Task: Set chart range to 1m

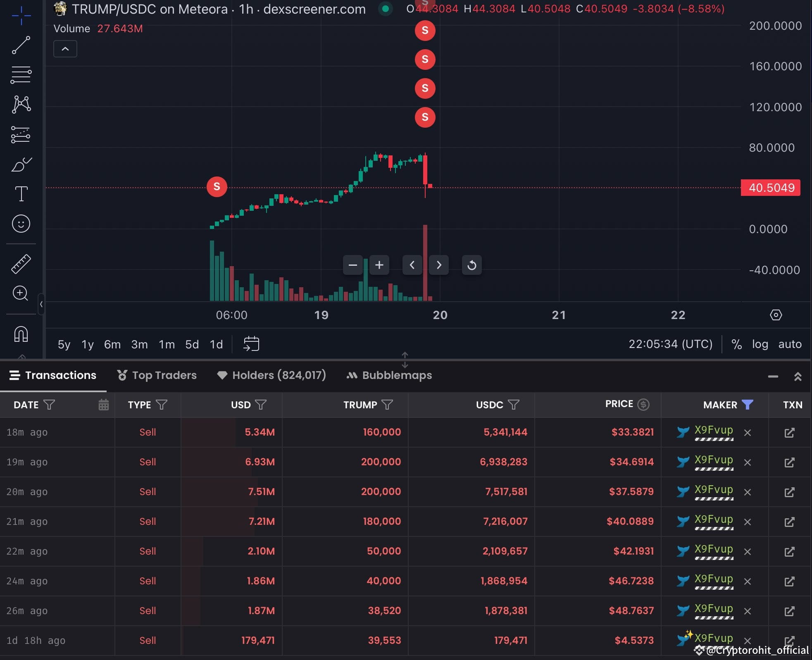Action: [x=167, y=344]
